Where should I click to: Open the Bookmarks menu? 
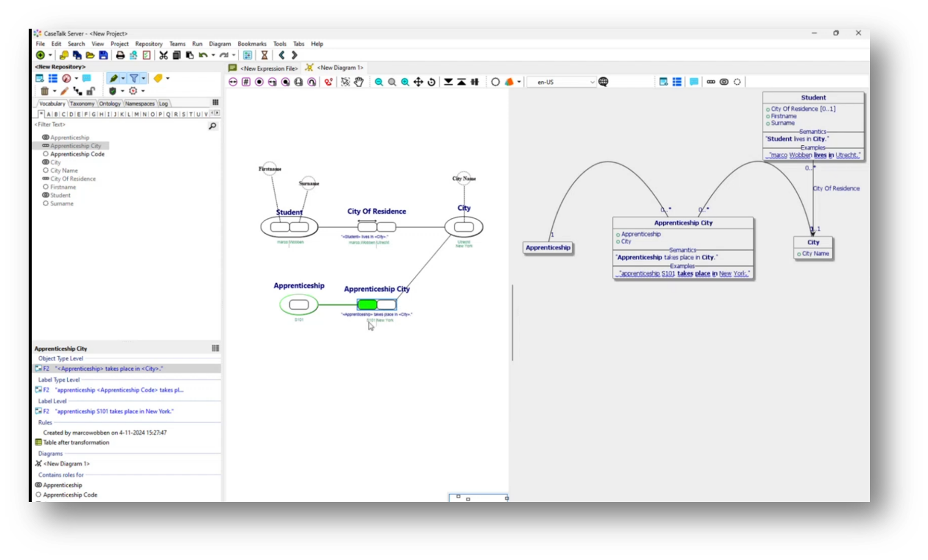coord(252,44)
